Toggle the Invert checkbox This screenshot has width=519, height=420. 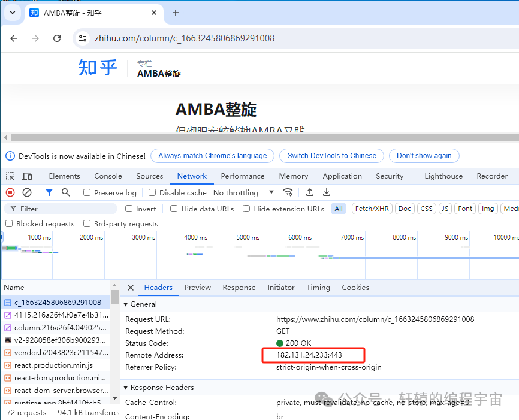click(129, 209)
